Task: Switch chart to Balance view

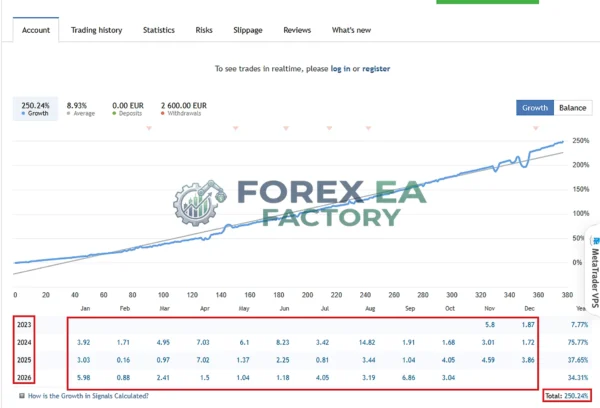Action: (573, 108)
